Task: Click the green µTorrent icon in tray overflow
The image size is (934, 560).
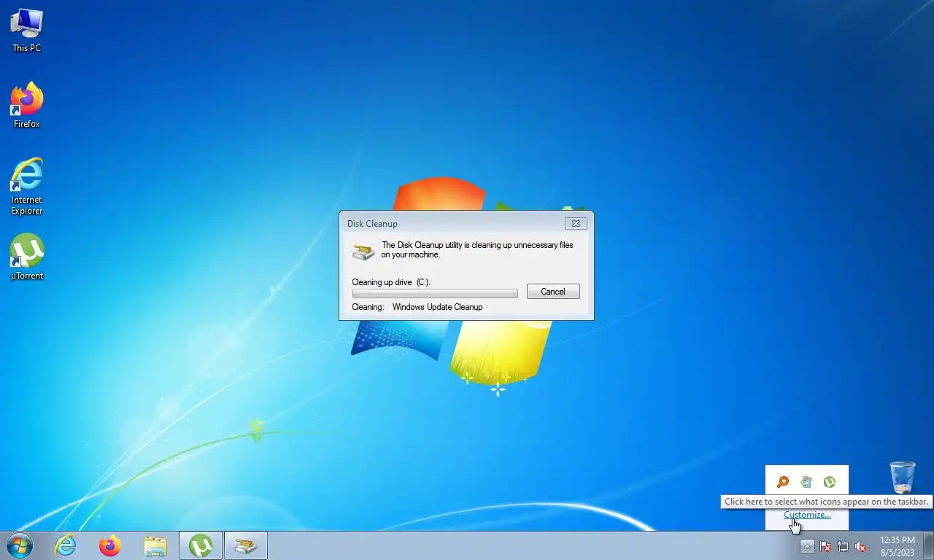Action: pos(830,482)
